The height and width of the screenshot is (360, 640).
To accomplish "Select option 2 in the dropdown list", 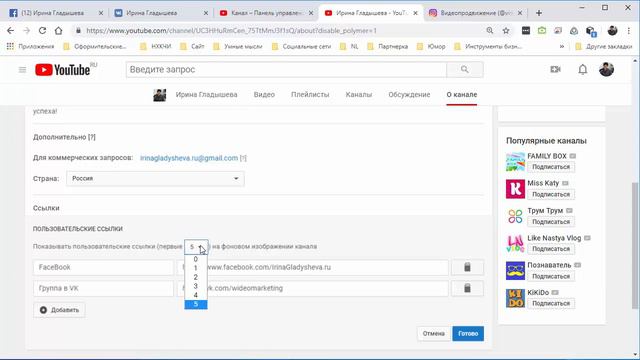I will tap(196, 277).
